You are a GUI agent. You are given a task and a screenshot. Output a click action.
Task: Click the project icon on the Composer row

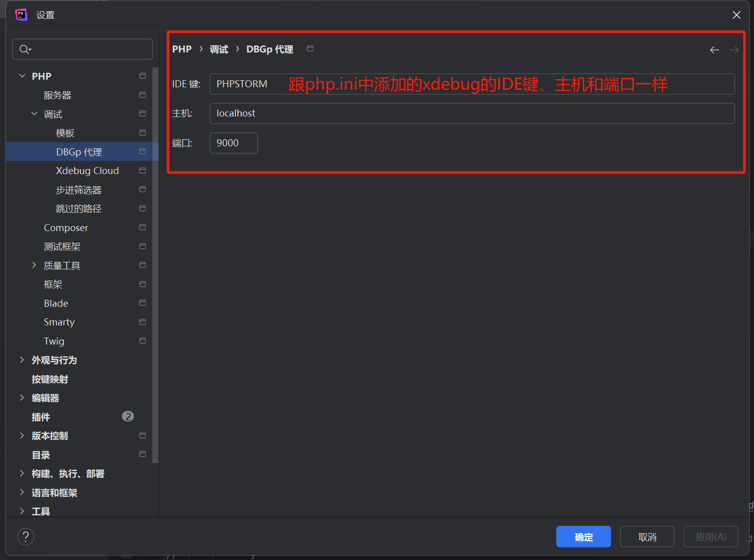click(x=143, y=227)
